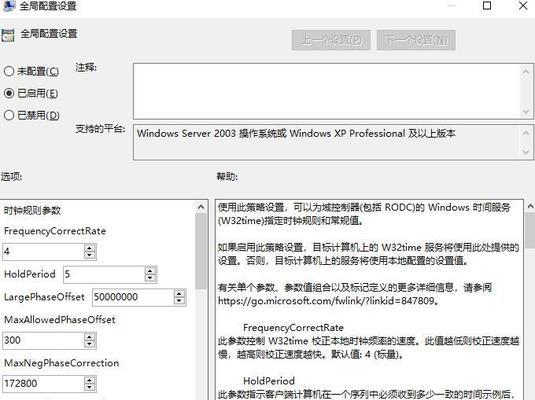Decrease LargePhaseOffset value with down arrow
535x400 pixels.
click(x=179, y=301)
